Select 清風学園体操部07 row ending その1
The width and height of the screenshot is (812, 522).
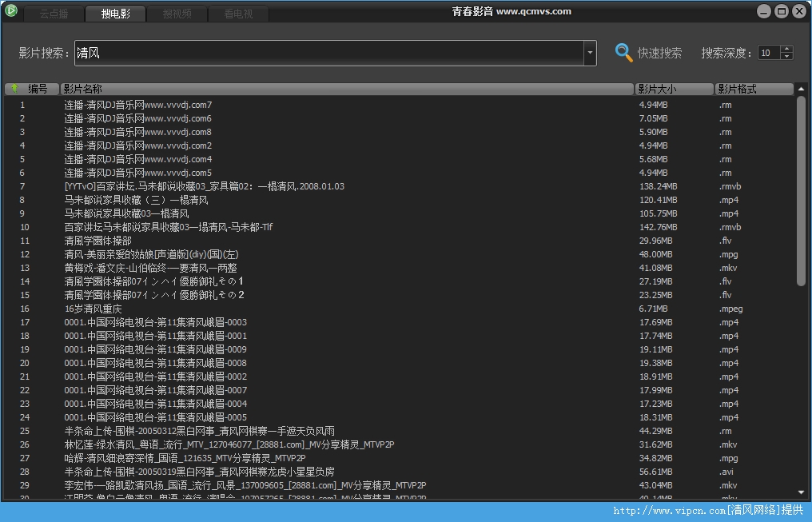pos(399,281)
